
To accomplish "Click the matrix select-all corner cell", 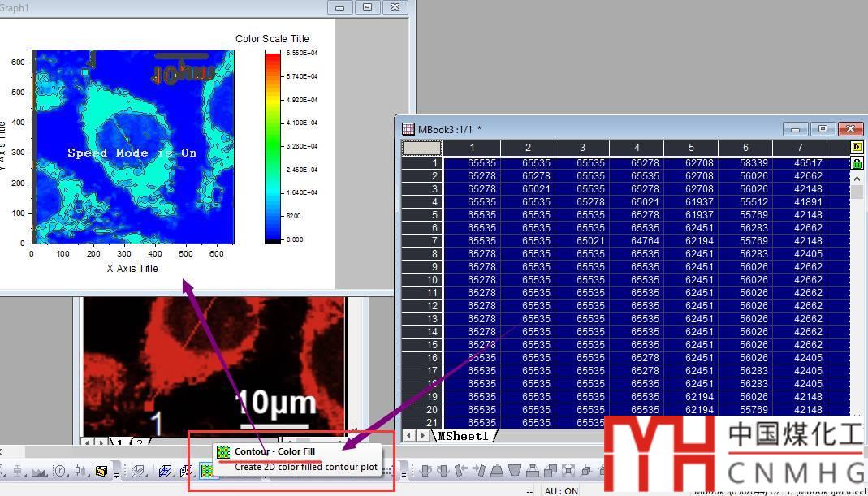I will pos(421,148).
